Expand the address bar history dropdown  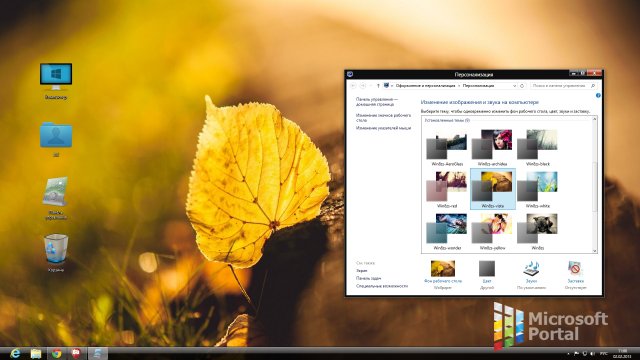coord(514,86)
